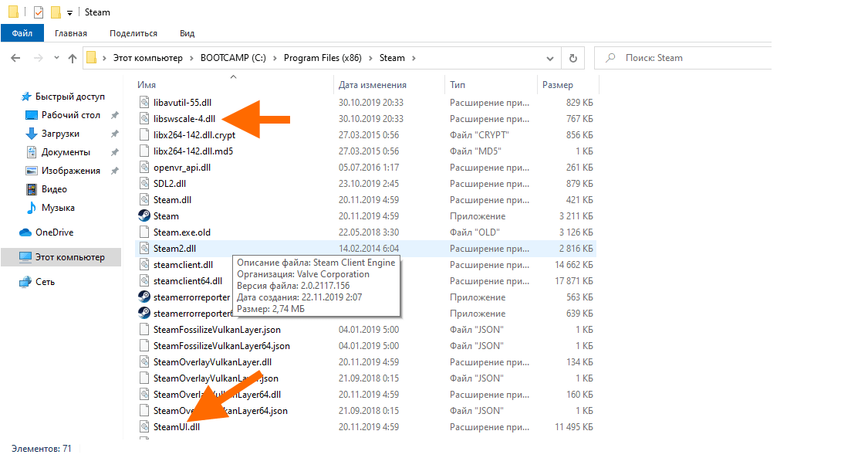This screenshot has width=868, height=458.
Task: Go forward with the right arrow button
Action: [x=39, y=58]
